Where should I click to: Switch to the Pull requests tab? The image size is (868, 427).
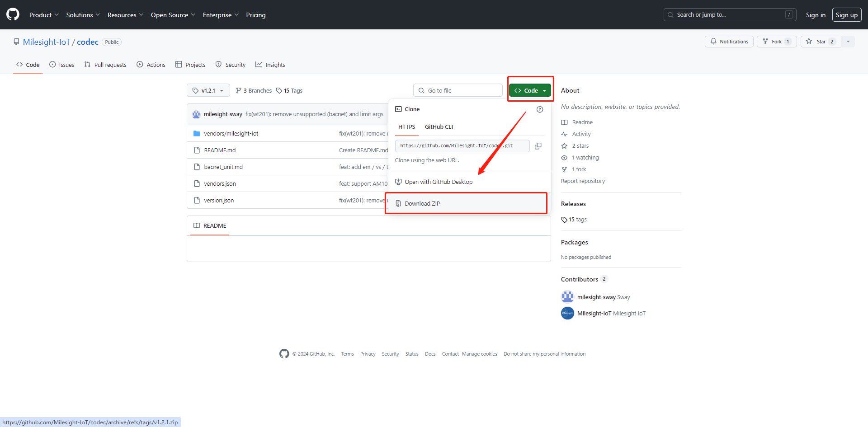tap(105, 65)
